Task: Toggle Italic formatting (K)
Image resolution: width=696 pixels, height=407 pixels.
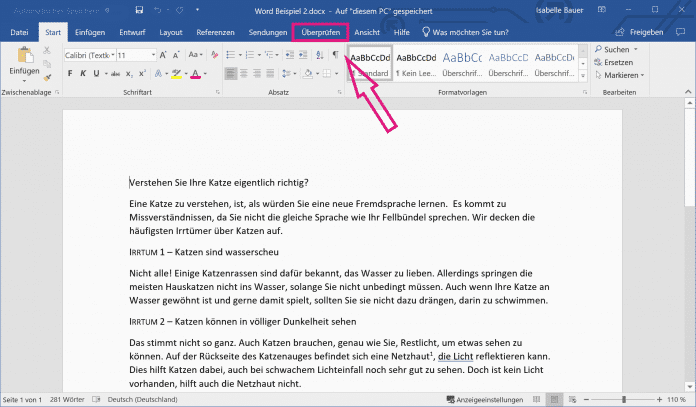Action: click(84, 74)
